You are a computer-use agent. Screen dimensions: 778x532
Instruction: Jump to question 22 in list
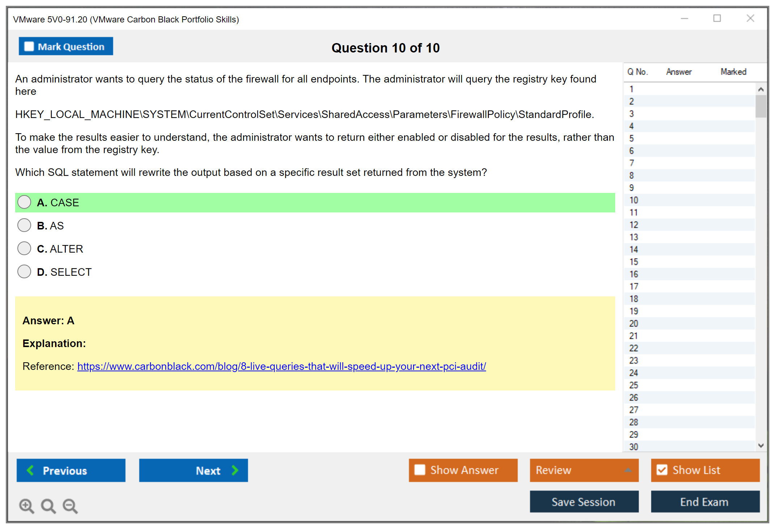[634, 348]
